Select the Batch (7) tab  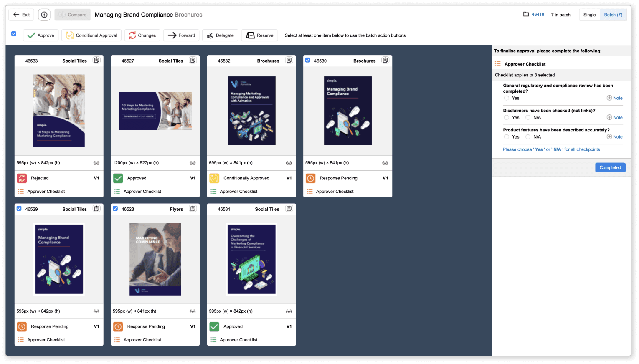(613, 15)
